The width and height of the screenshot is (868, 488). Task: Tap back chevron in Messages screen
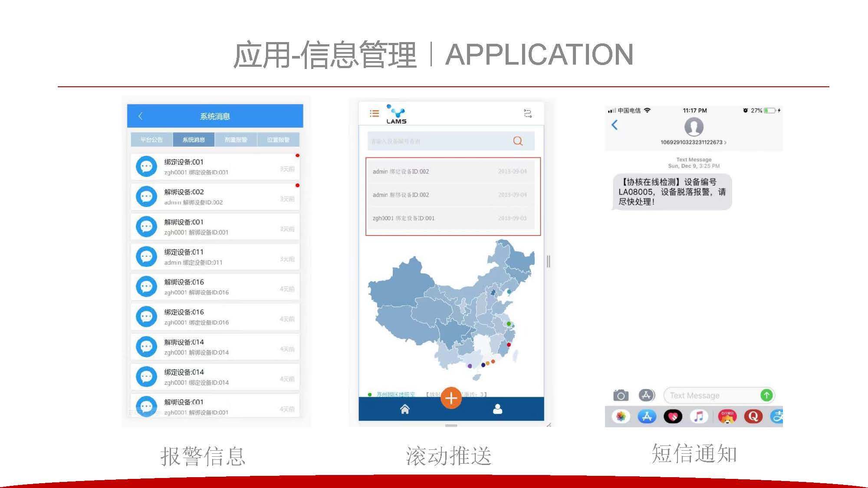tap(615, 125)
